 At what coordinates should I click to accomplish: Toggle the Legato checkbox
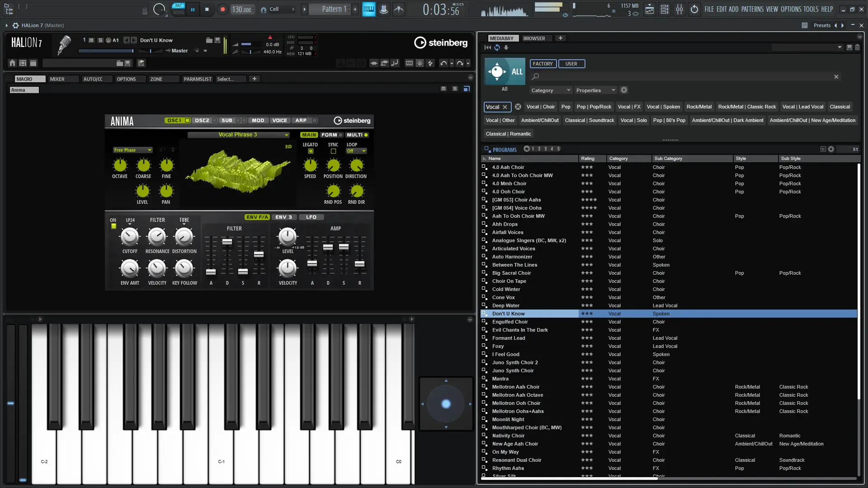point(311,151)
